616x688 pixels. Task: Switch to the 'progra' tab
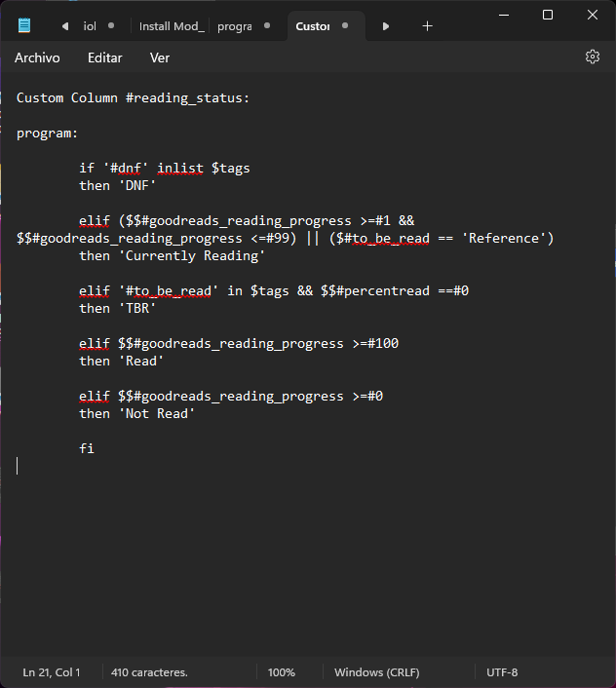click(x=235, y=26)
